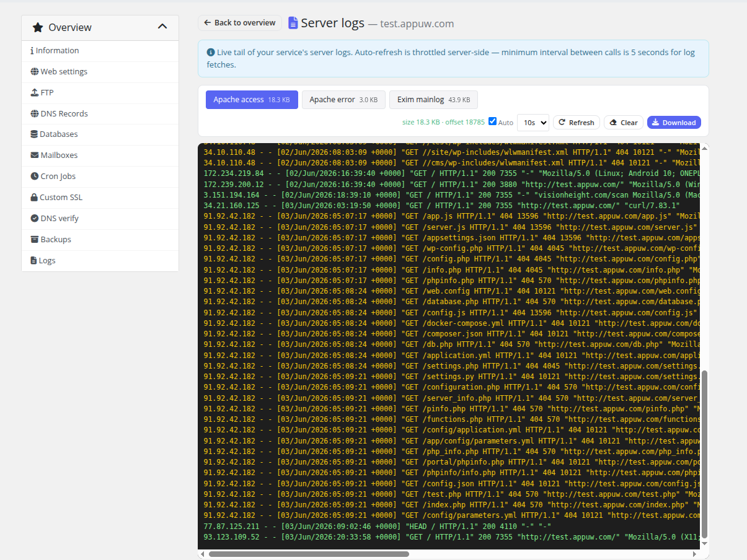Click the back arrow icon in Back to overview
Screen dimensions: 747x560
tap(208, 23)
